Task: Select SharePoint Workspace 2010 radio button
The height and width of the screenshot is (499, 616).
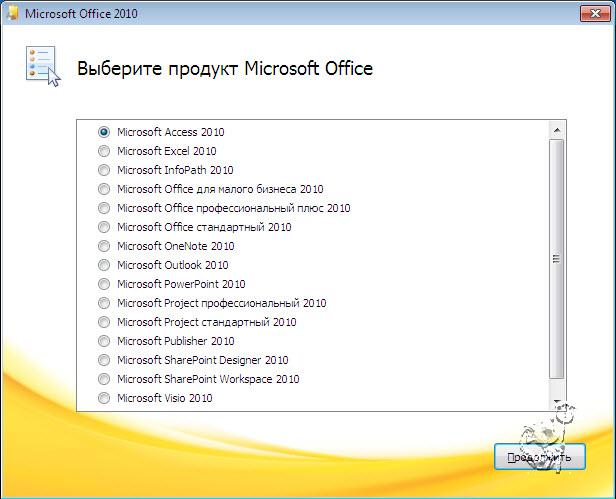Action: [x=104, y=379]
